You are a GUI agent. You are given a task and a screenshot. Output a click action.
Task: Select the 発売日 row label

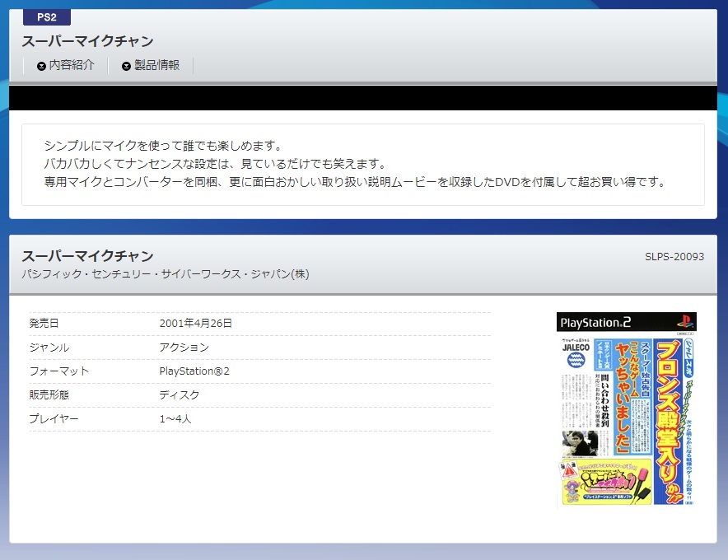point(44,323)
